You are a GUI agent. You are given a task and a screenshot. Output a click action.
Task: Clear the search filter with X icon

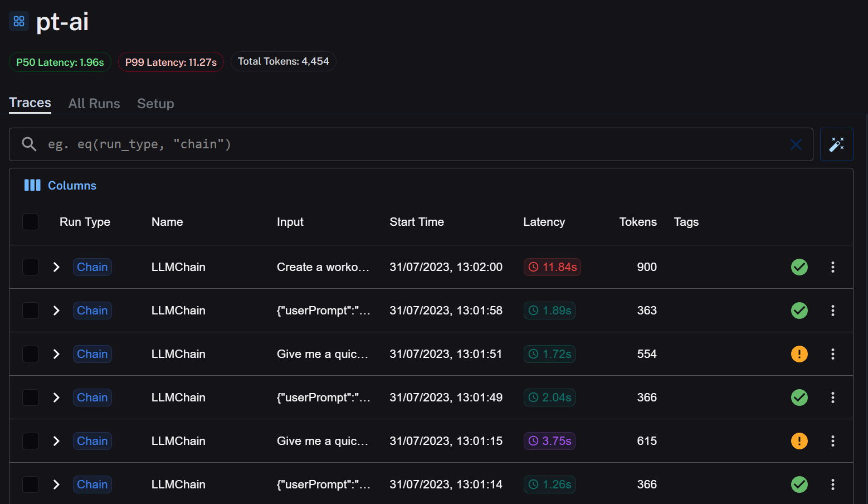tap(796, 144)
